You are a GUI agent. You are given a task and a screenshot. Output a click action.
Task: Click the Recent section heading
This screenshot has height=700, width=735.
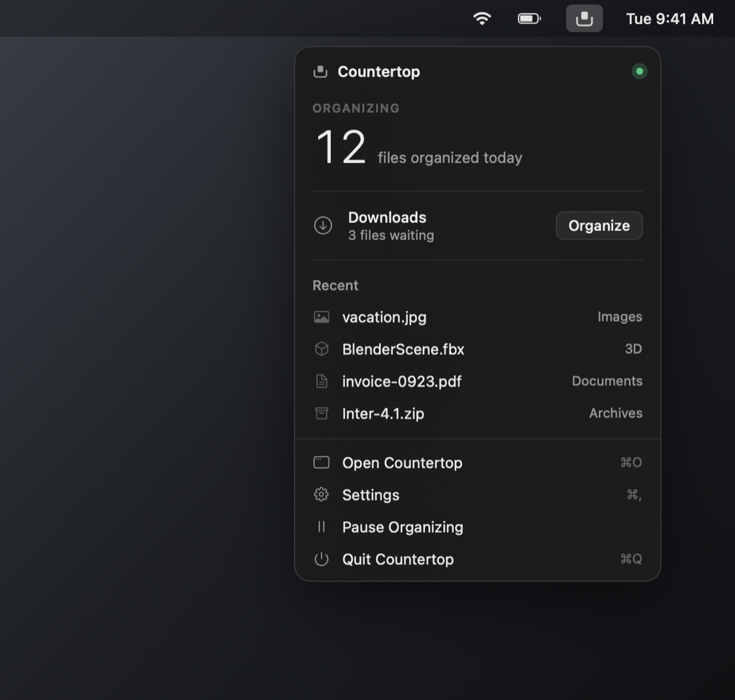(335, 285)
